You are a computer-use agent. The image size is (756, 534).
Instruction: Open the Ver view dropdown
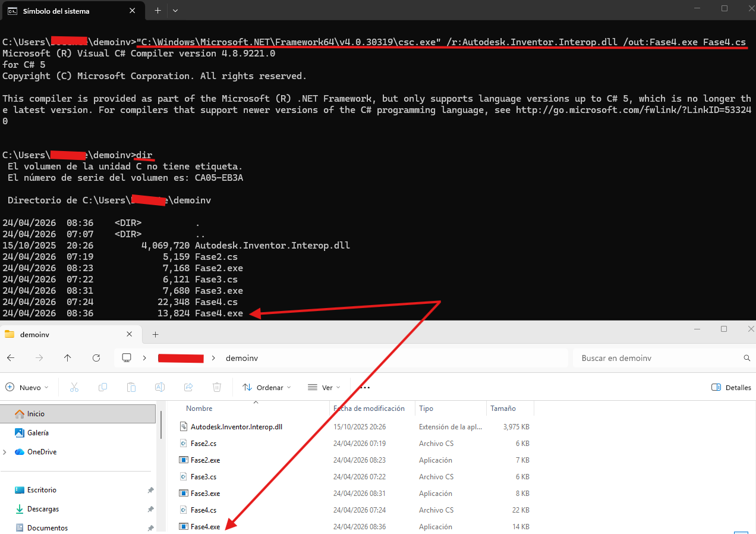click(324, 387)
